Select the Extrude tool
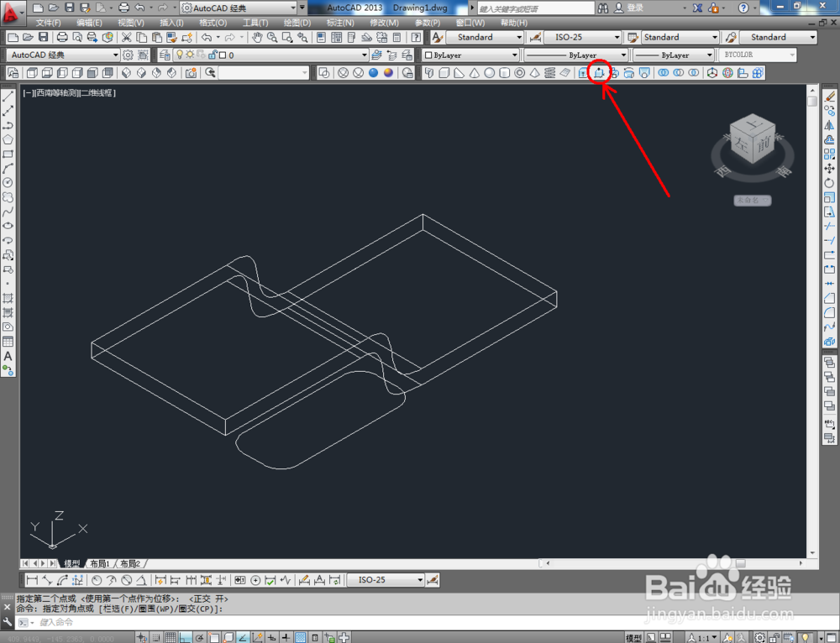The image size is (840, 643). (x=584, y=73)
